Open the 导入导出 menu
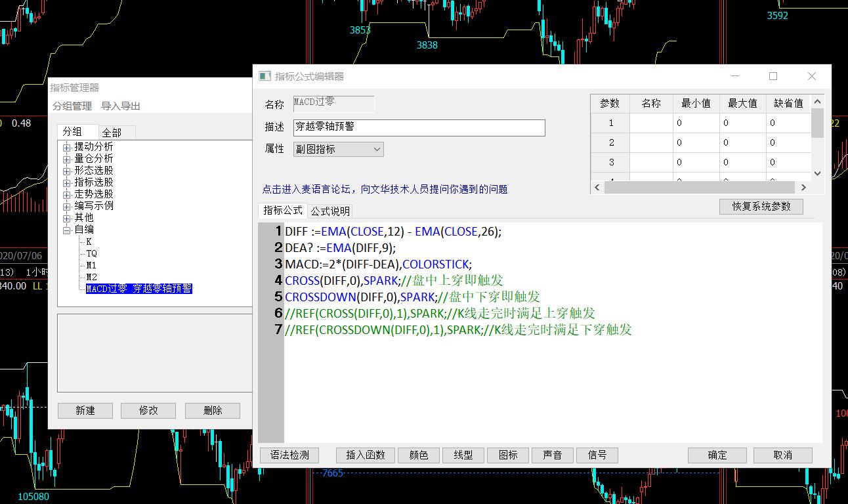 (x=121, y=106)
